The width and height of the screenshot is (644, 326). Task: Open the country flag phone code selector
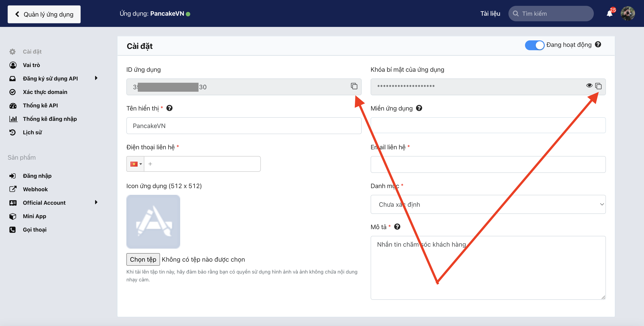click(x=136, y=164)
